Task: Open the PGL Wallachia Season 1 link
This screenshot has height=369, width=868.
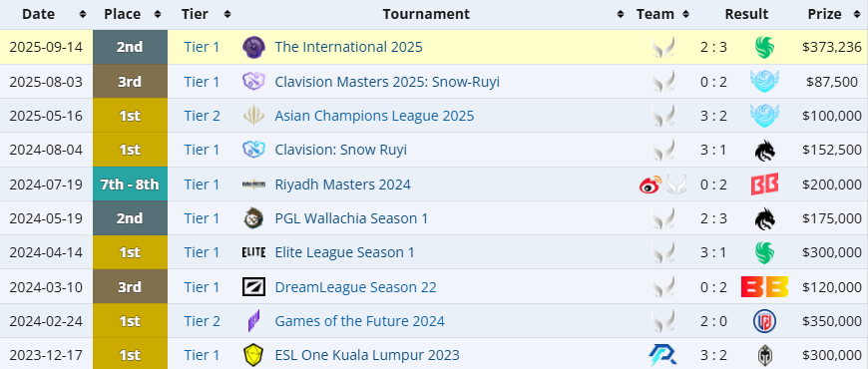Action: tap(351, 218)
